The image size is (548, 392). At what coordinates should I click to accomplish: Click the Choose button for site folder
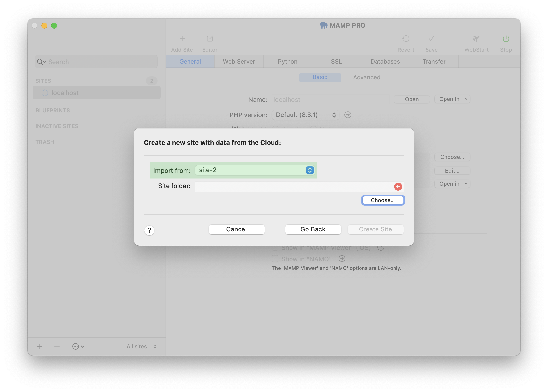coord(382,200)
